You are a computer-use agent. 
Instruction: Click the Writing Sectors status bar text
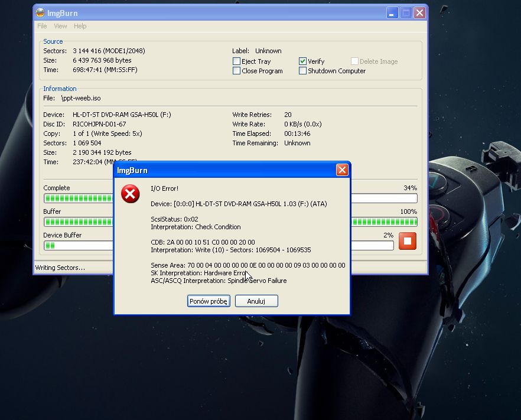60,268
